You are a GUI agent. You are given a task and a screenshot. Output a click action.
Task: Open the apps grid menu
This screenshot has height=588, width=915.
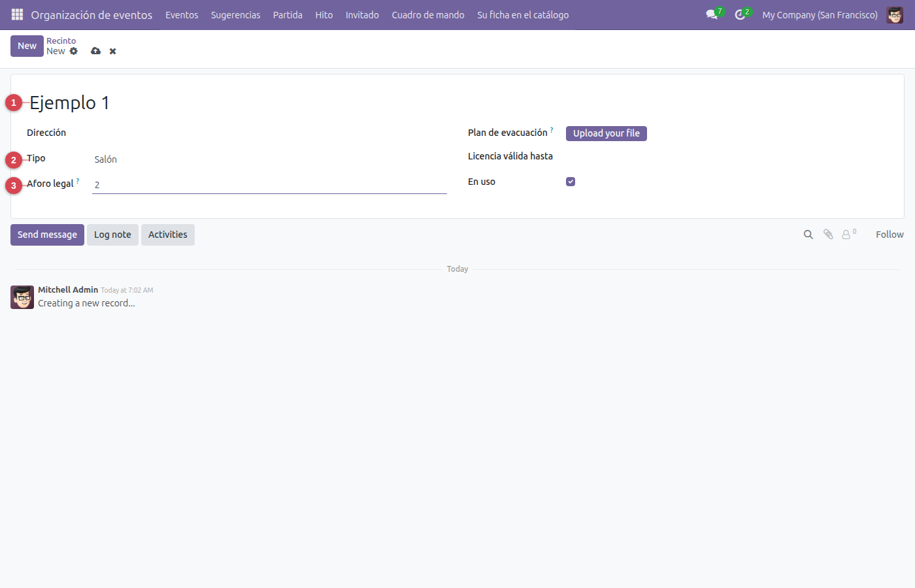(x=18, y=14)
